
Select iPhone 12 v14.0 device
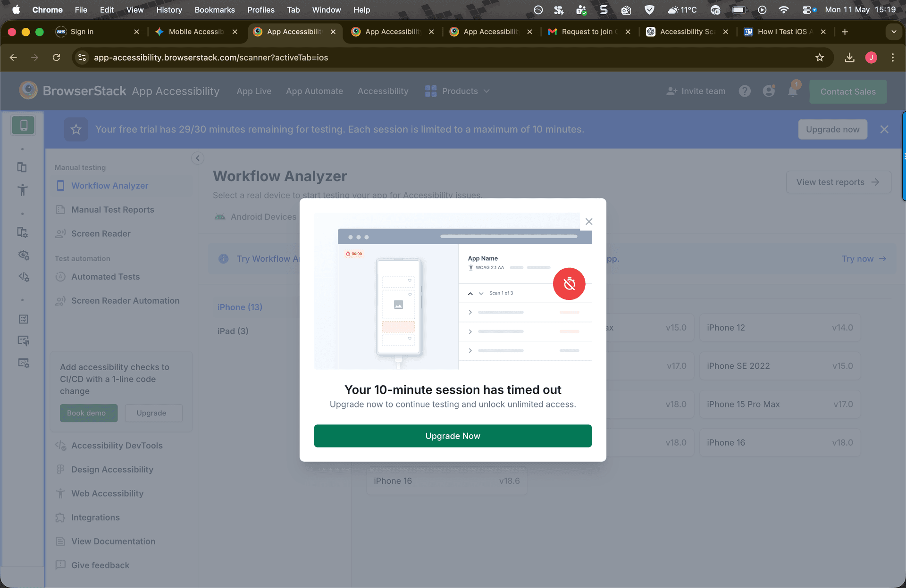click(780, 328)
